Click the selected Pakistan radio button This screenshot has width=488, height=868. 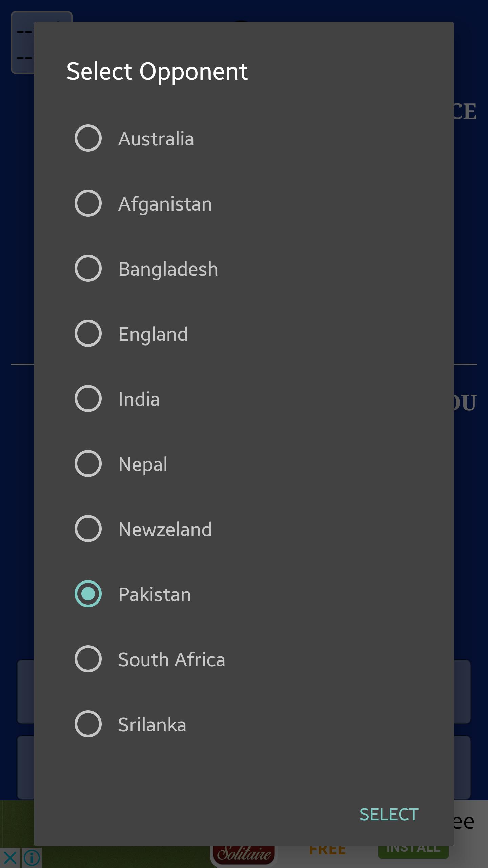tap(88, 594)
